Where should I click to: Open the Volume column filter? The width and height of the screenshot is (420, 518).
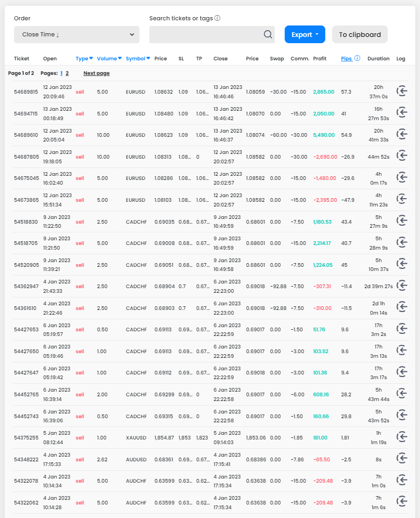pyautogui.click(x=109, y=59)
